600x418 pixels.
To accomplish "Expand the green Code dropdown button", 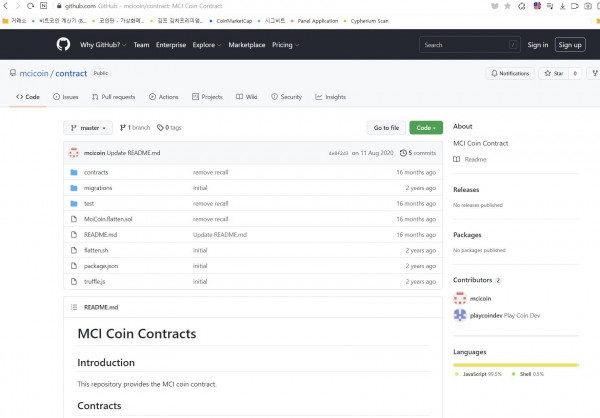I will tap(426, 128).
